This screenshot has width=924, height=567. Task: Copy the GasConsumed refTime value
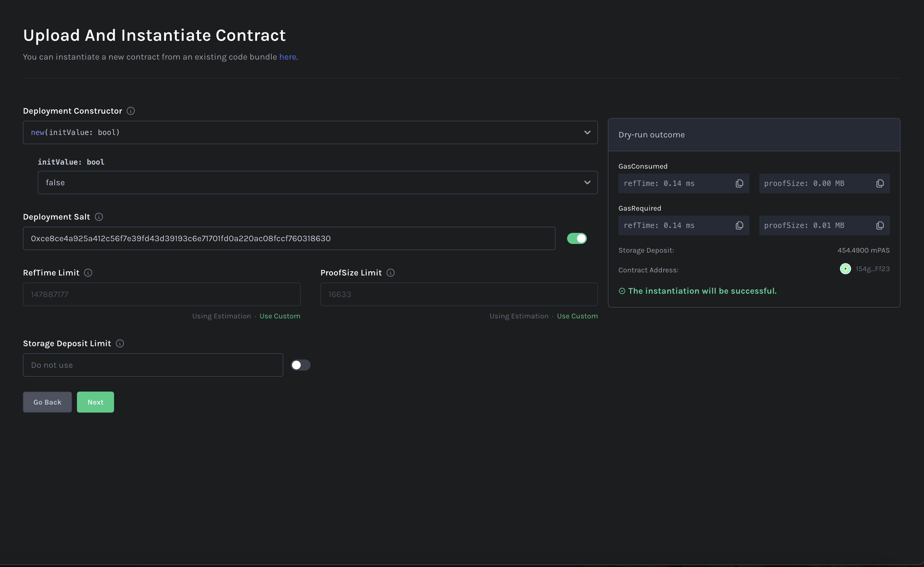point(739,183)
